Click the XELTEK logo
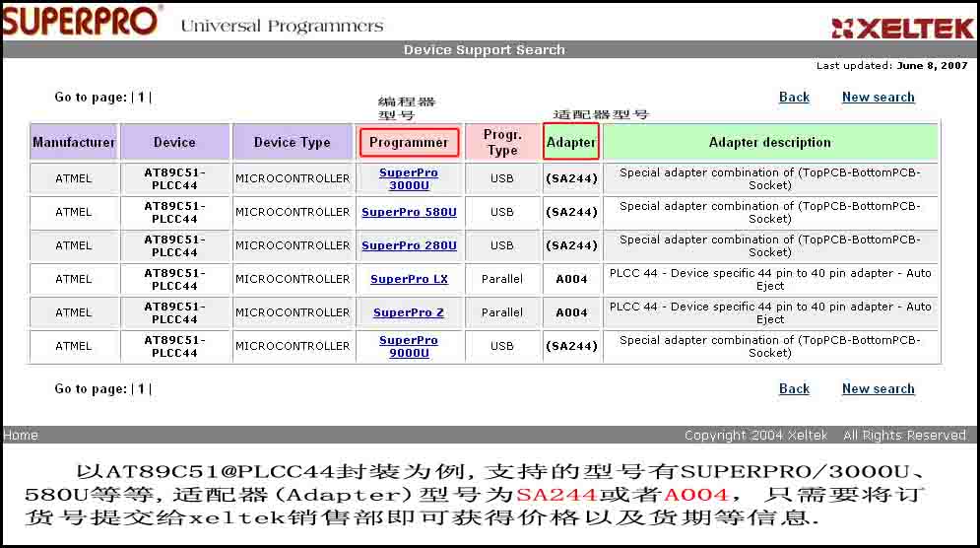 902,29
